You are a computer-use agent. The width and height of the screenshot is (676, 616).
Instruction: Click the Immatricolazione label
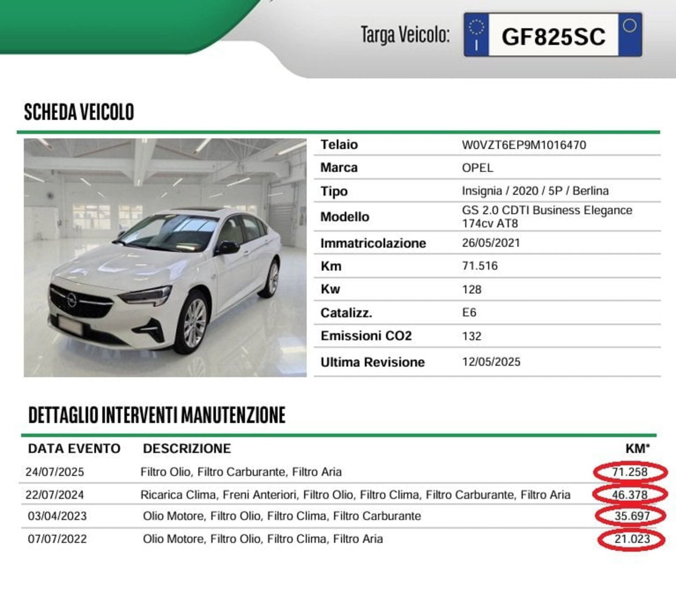373,243
